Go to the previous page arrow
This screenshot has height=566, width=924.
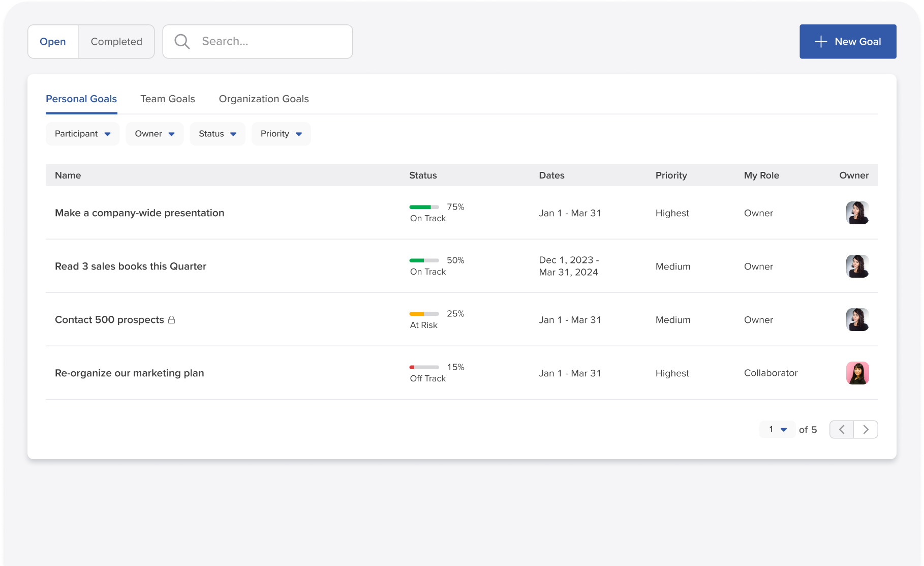point(842,429)
